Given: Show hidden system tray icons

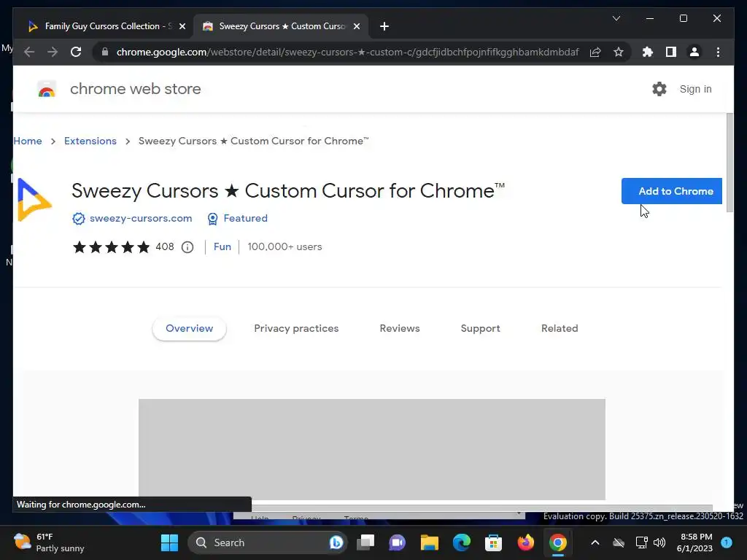Looking at the screenshot, I should pos(595,542).
